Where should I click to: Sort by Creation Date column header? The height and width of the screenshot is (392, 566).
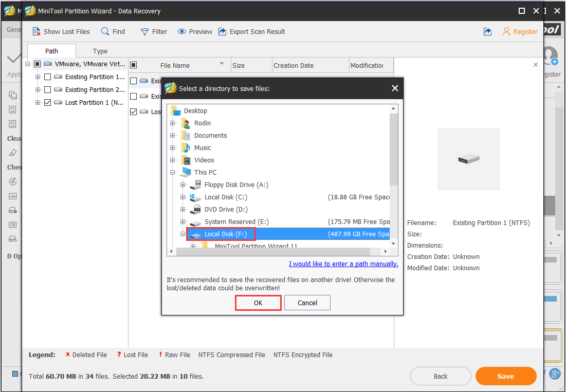click(x=311, y=65)
